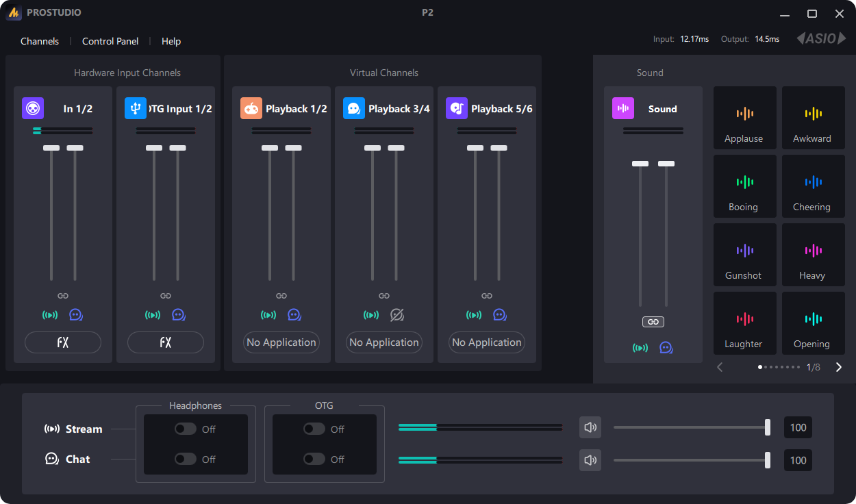
Task: Click the Chat volume value field
Action: (798, 460)
